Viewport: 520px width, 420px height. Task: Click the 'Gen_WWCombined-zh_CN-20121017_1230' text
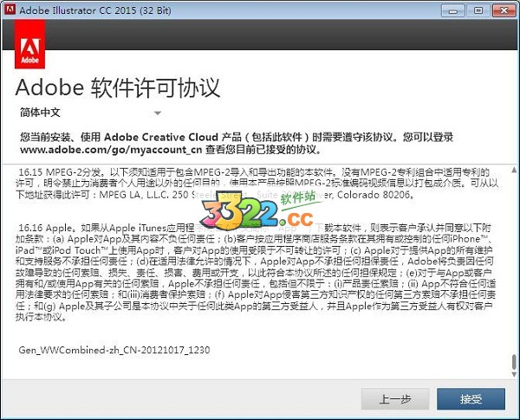click(114, 350)
